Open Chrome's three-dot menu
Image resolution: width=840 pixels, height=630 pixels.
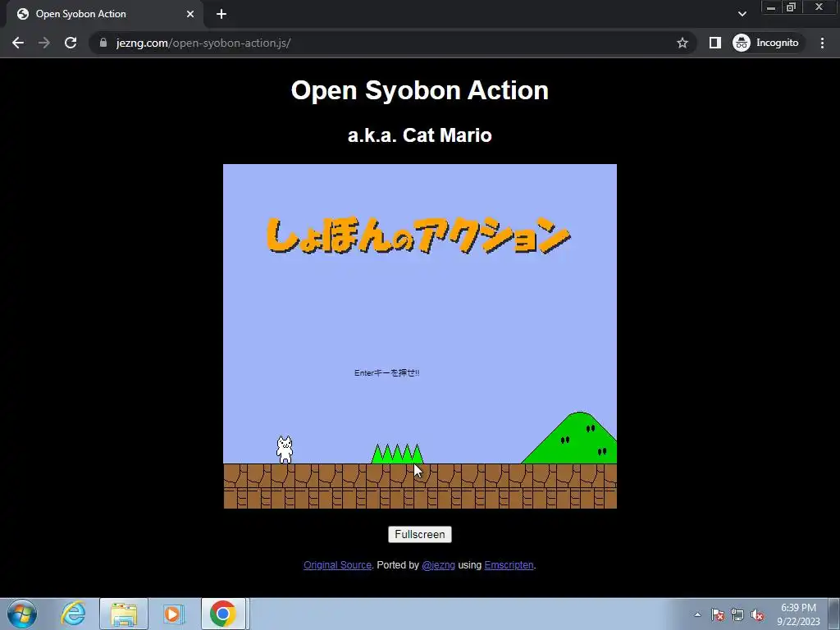pos(822,43)
